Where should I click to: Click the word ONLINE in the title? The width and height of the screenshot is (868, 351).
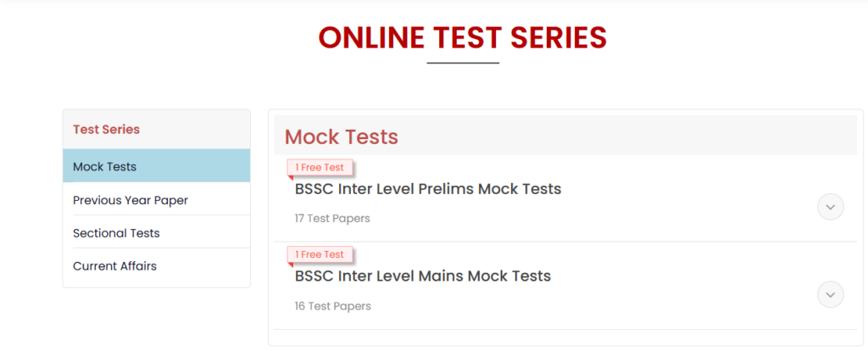[x=371, y=37]
